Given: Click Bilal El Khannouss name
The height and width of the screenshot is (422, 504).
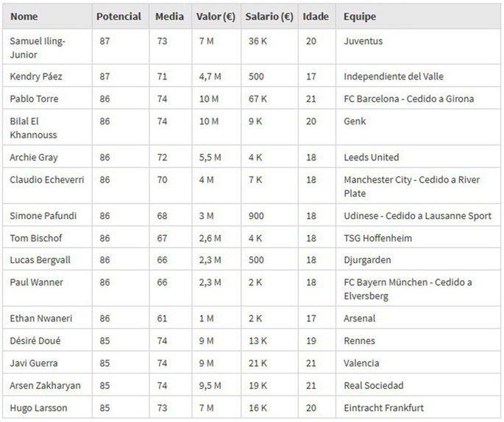Looking at the screenshot, I should click(x=33, y=128).
